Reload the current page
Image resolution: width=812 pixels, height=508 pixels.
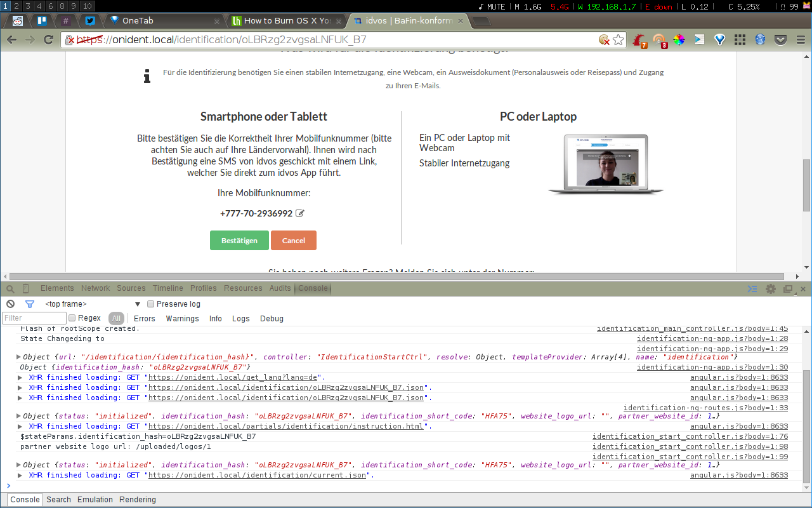[48, 39]
